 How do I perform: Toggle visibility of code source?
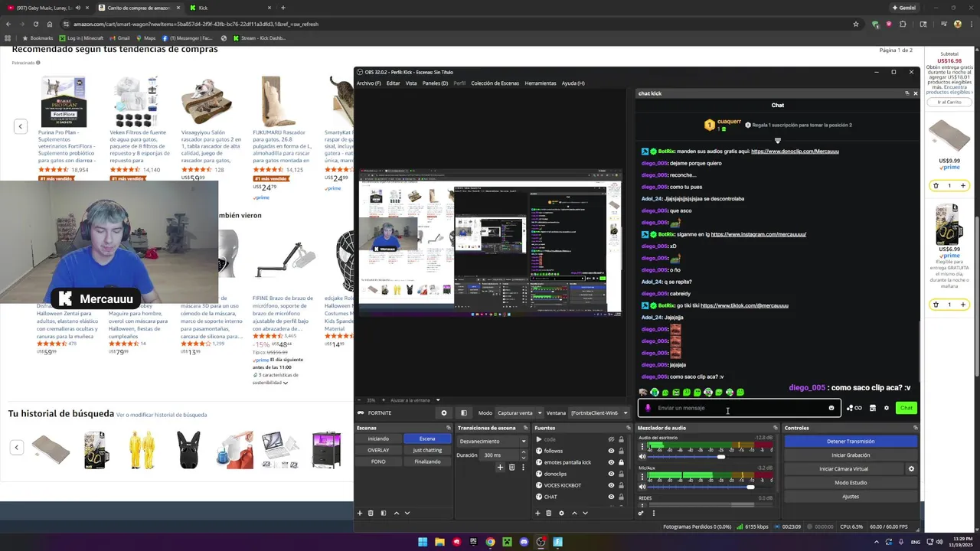tap(611, 439)
